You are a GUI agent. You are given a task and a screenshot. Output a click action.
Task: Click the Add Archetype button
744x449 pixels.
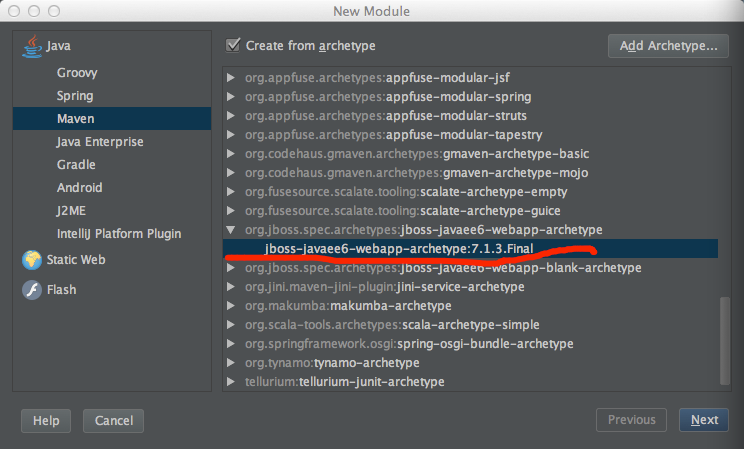pyautogui.click(x=668, y=46)
